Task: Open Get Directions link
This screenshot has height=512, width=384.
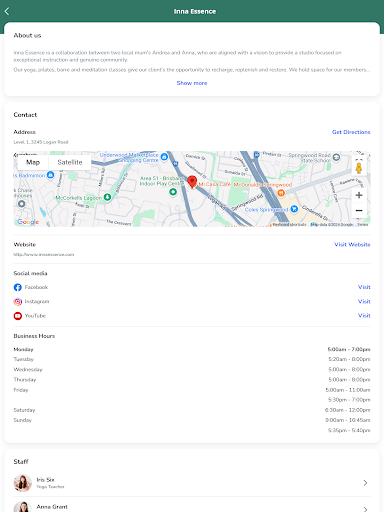Action: click(x=351, y=132)
